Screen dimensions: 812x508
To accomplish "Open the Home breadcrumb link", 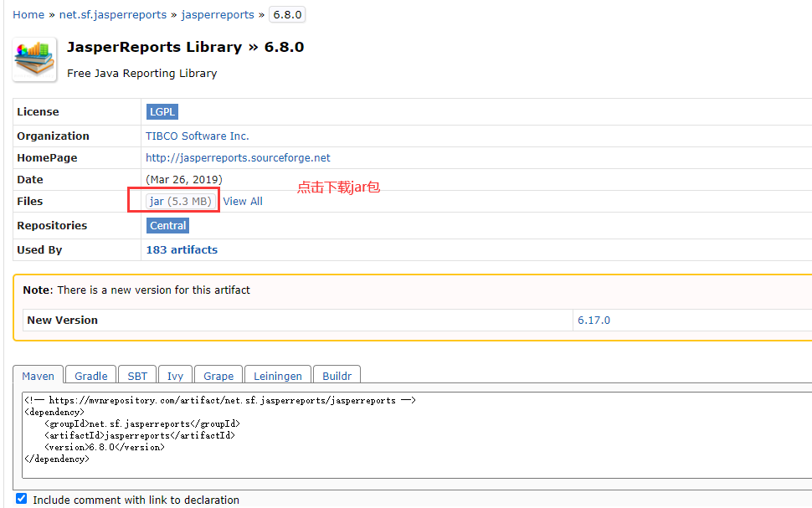I will tap(28, 14).
